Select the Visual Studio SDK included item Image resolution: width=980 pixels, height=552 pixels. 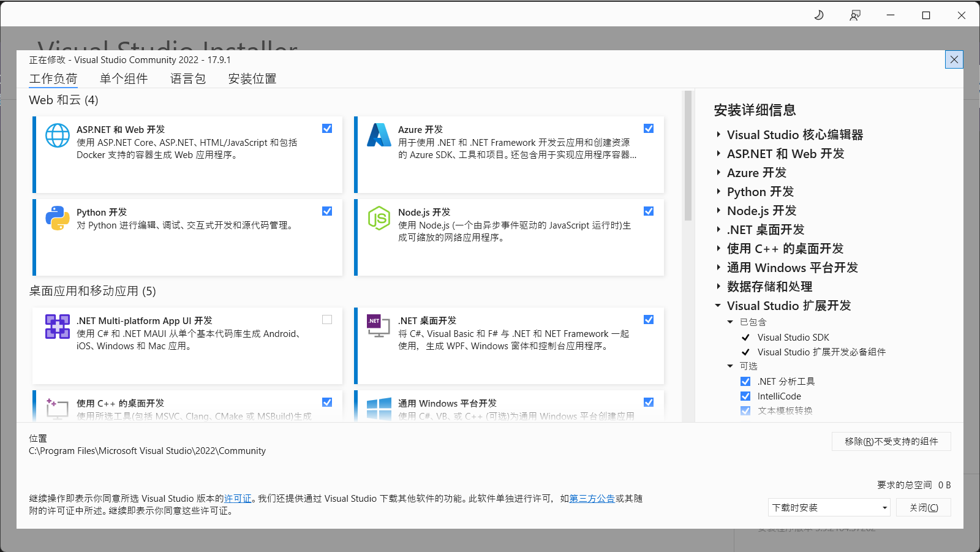click(x=793, y=338)
